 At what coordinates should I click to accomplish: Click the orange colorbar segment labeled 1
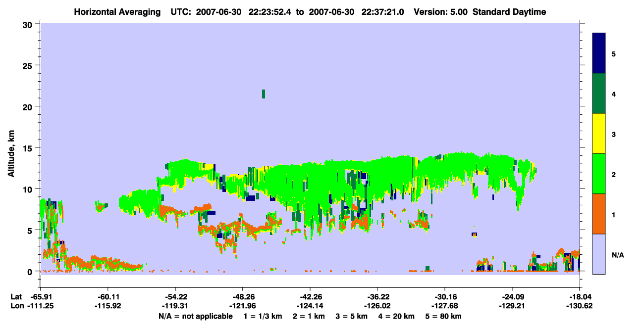599,214
